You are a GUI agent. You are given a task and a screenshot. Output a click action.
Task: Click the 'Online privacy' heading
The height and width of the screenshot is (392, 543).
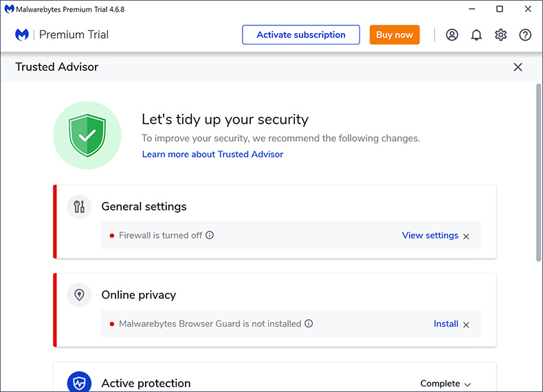pyautogui.click(x=139, y=295)
